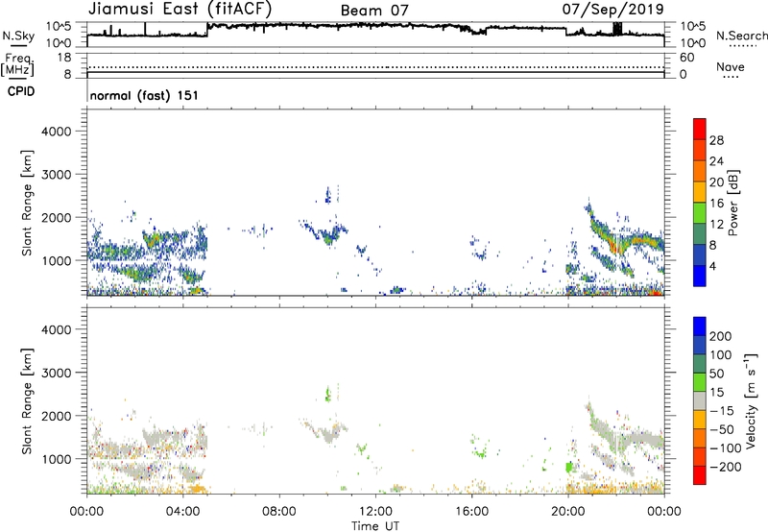
Task: Click the noise step-up near 05:00 in N.Sky plot
Action: 207,30
